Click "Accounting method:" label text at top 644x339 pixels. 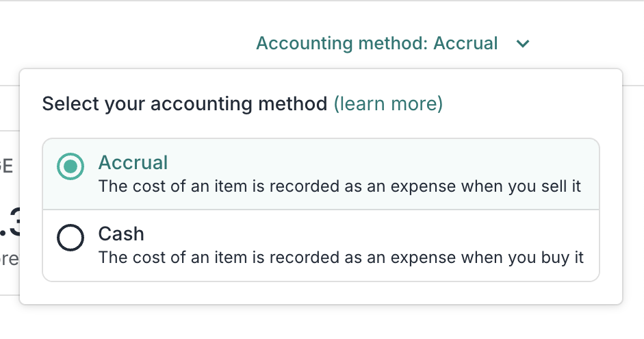[x=342, y=44]
